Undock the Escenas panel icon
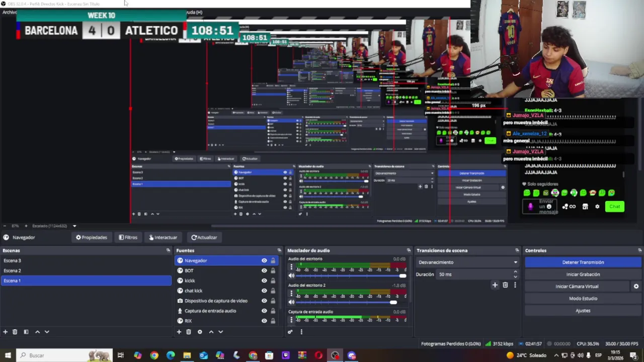 coord(168,250)
